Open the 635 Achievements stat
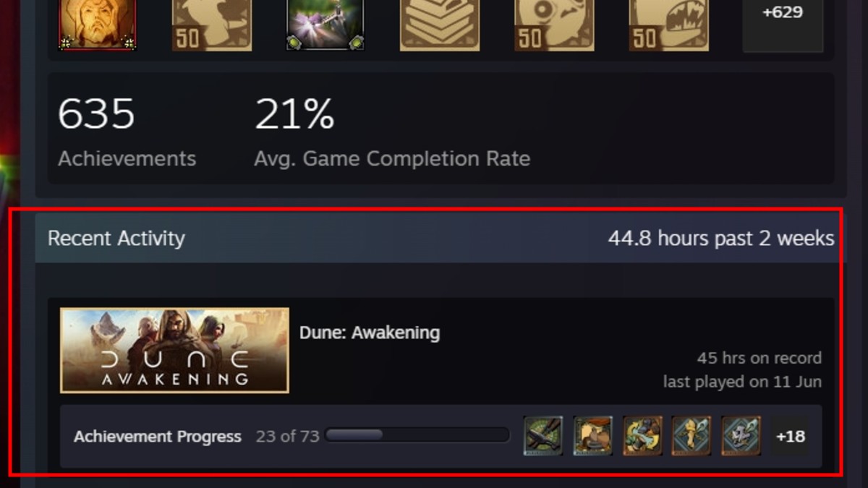The image size is (868, 488). pyautogui.click(x=127, y=132)
